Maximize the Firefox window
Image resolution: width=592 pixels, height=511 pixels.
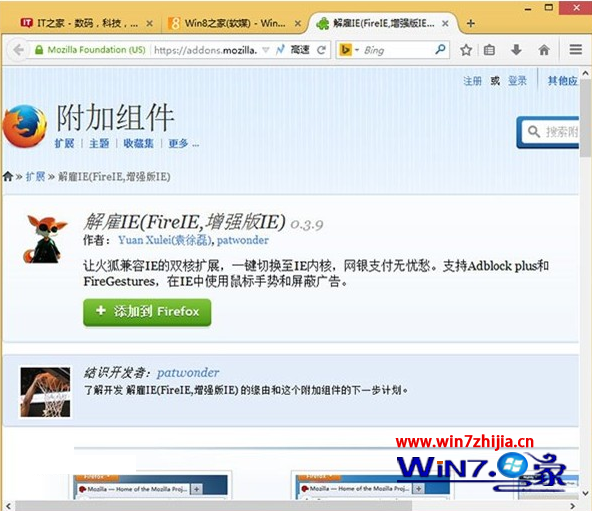coord(549,7)
